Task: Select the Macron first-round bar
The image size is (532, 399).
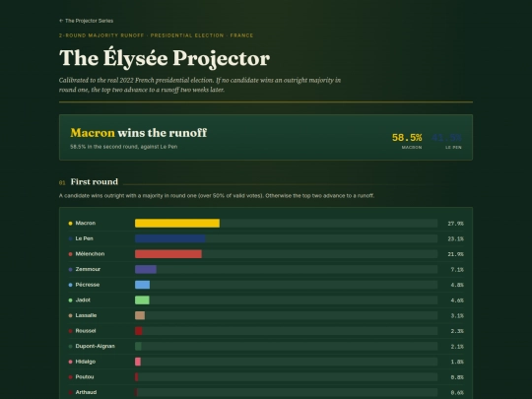Action: coord(177,224)
